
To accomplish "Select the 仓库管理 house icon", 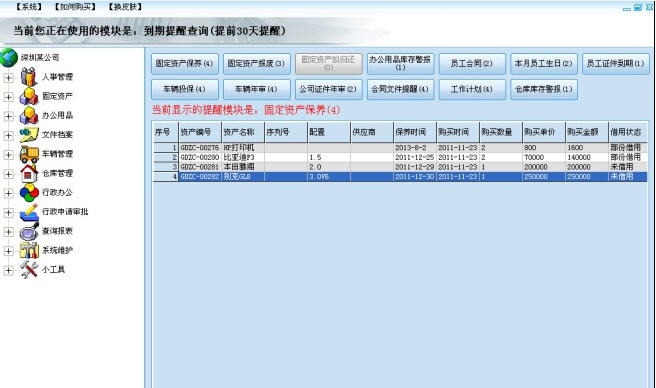I will [x=29, y=173].
